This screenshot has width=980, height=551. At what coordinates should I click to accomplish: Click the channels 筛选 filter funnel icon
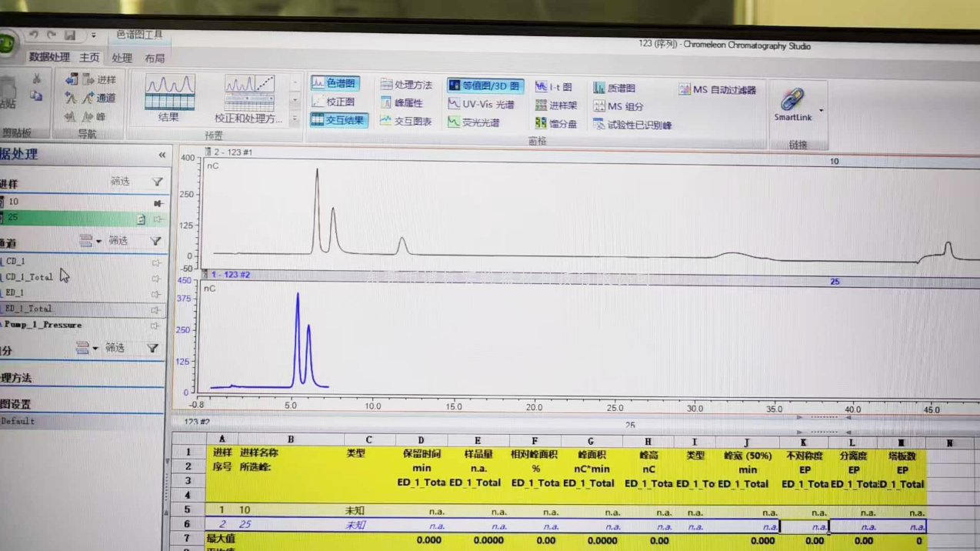click(x=155, y=241)
